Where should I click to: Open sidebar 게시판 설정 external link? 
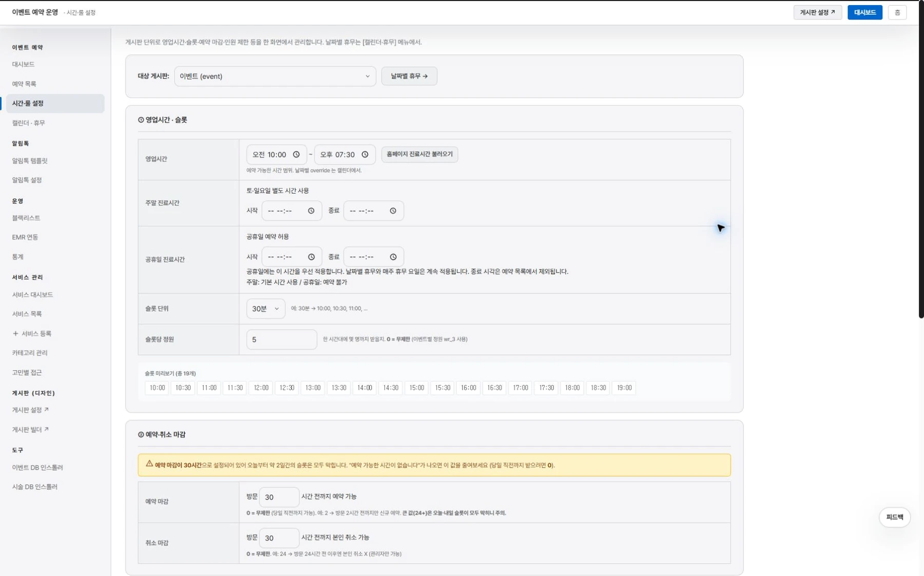tap(30, 410)
